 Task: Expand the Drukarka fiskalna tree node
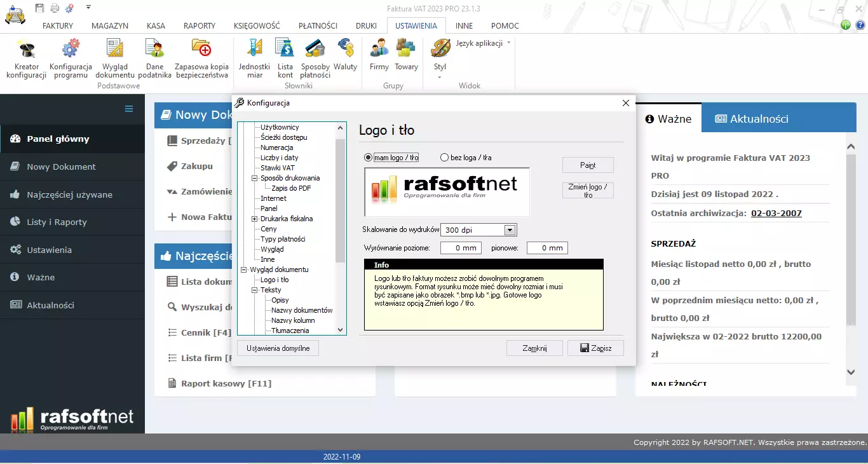click(x=255, y=219)
